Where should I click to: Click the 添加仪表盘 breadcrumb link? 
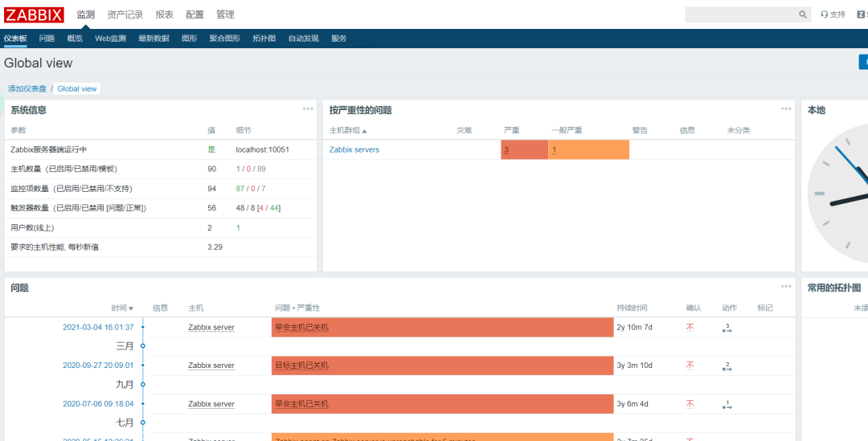(27, 88)
